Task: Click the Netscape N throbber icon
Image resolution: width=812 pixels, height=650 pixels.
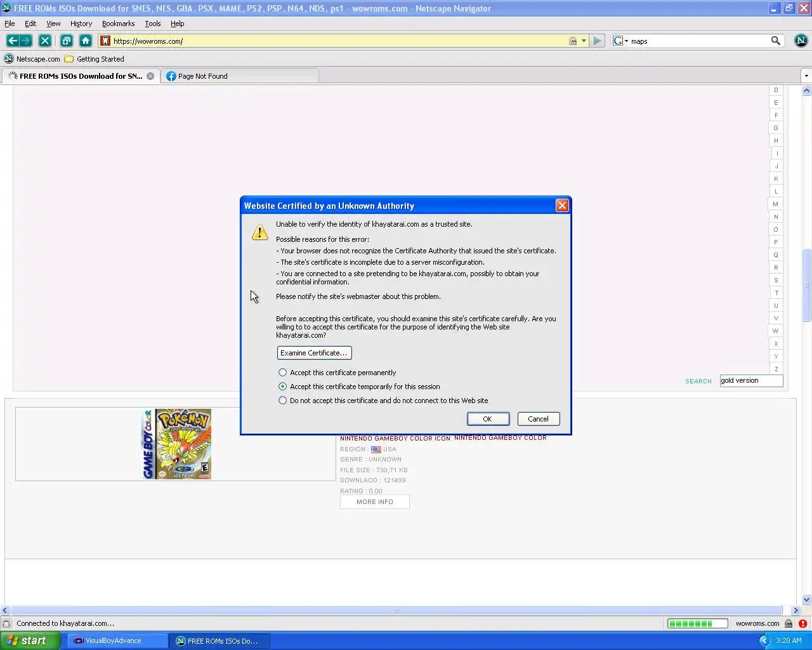Action: [x=801, y=41]
